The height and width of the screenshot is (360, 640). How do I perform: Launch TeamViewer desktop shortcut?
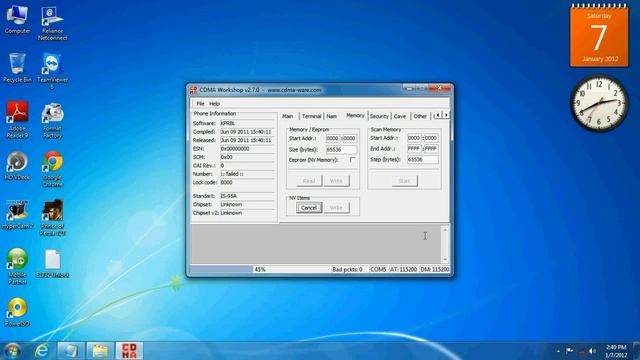(x=52, y=71)
